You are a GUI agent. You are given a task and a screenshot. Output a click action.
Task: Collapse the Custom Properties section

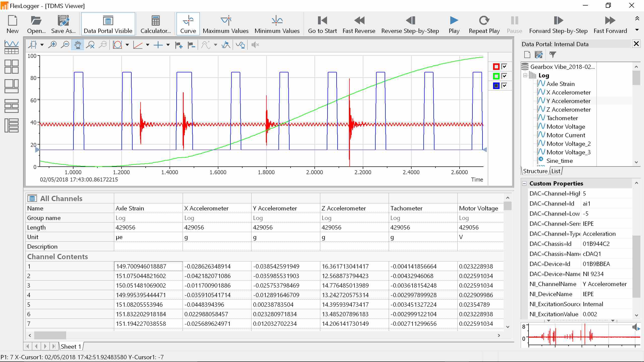[x=524, y=184]
